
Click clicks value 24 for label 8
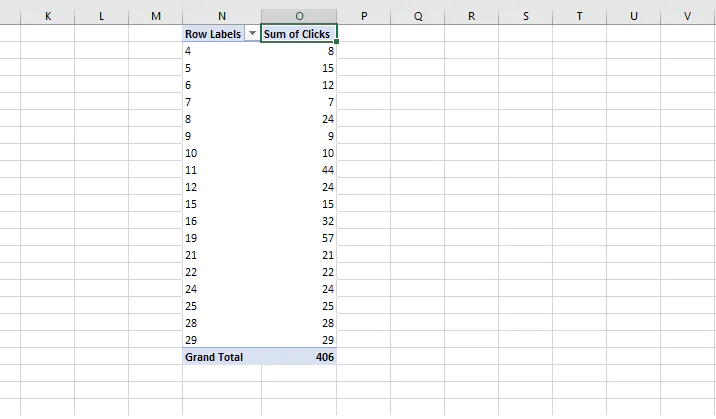pyautogui.click(x=299, y=119)
